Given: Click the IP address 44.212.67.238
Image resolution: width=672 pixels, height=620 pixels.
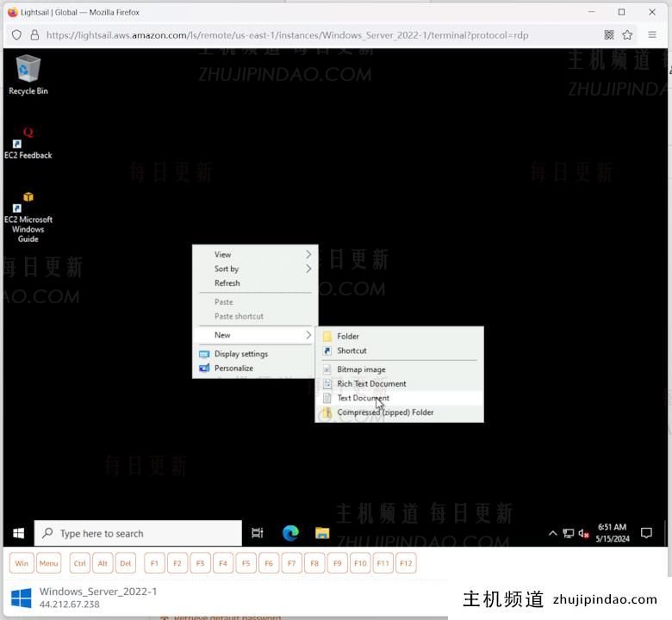Looking at the screenshot, I should 70,604.
